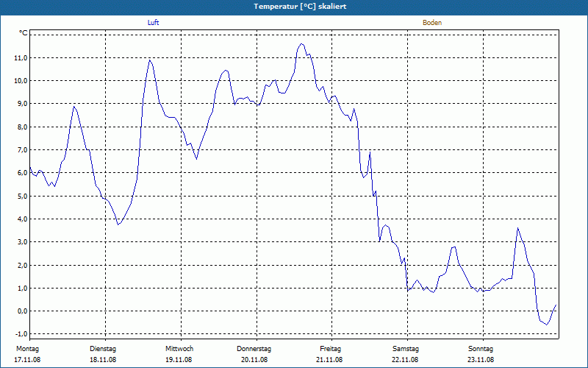Click the 'Montag' day label
Viewport: 588px width, 368px height.
[27, 349]
